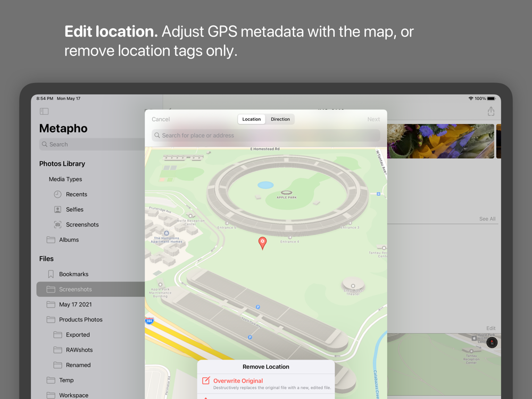Click the 'Photos Library' heading
The image size is (532, 399).
(x=62, y=163)
